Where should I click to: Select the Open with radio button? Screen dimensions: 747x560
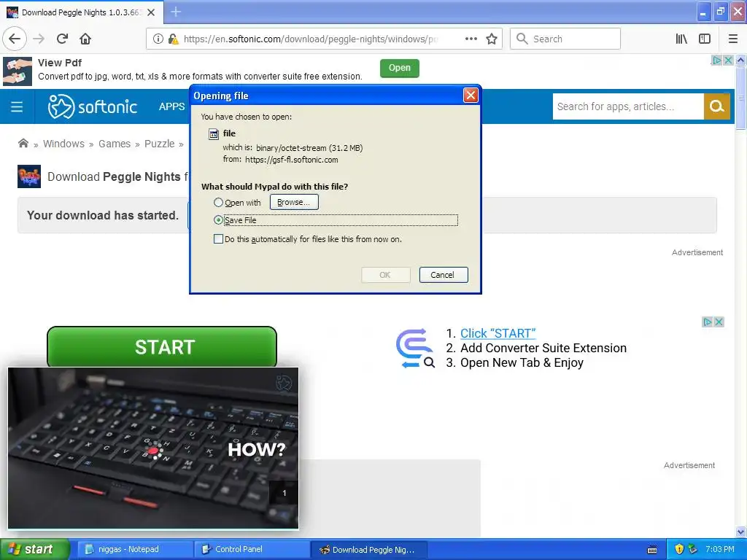click(218, 203)
